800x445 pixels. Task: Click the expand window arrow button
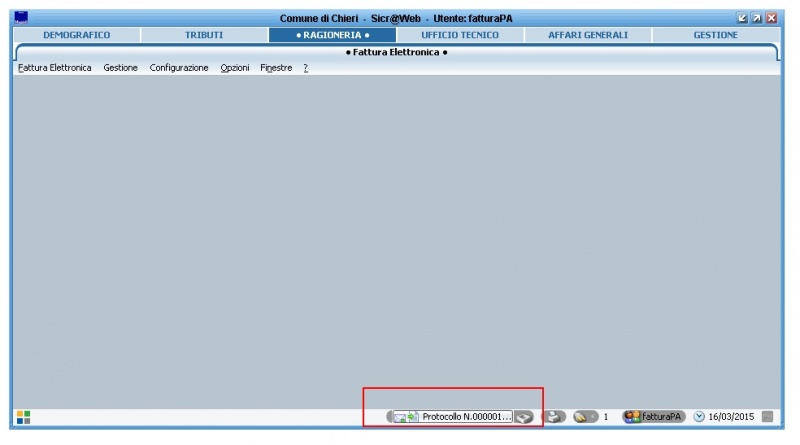click(757, 18)
